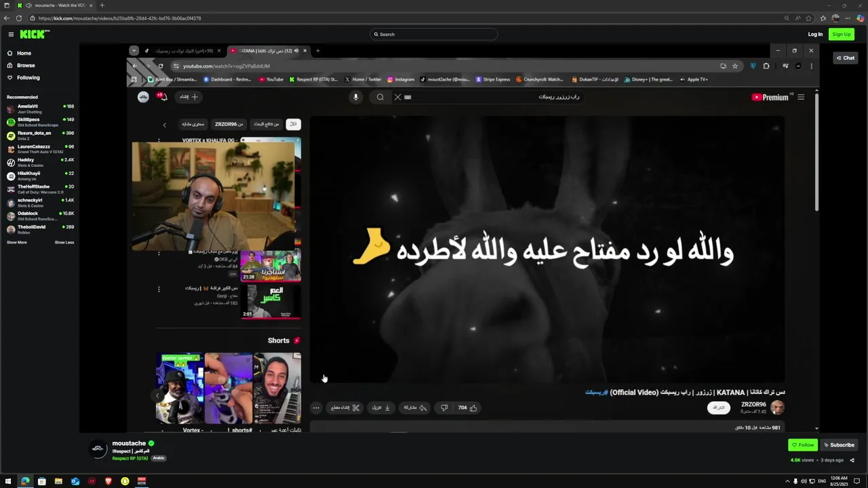Open AmeliaVII recommended channel
This screenshot has height=488, width=868.
(x=40, y=108)
